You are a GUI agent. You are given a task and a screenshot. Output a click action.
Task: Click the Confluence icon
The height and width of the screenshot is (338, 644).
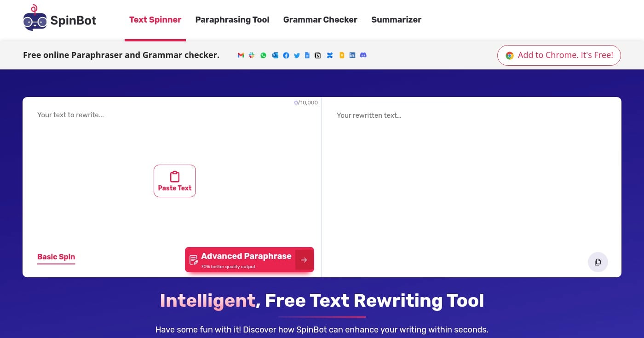tap(329, 55)
